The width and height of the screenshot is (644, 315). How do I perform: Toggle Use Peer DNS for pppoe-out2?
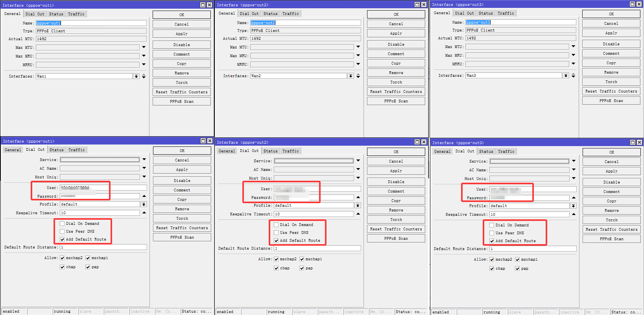[276, 233]
